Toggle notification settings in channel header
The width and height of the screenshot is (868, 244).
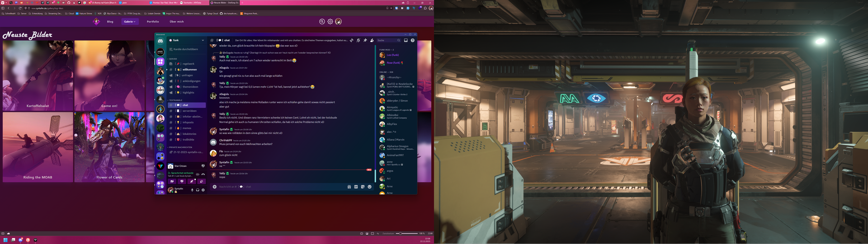click(359, 40)
